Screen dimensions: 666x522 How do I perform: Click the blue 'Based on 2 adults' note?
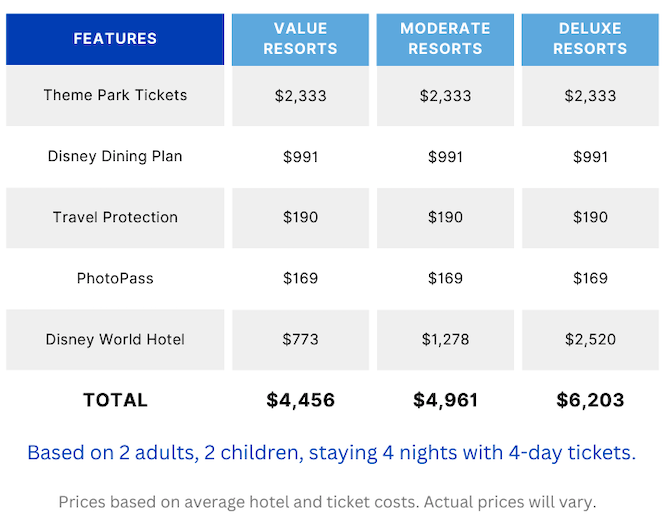331,453
